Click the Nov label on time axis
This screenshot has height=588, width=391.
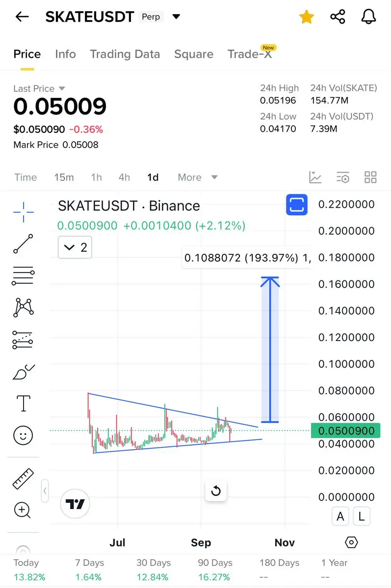coord(285,542)
